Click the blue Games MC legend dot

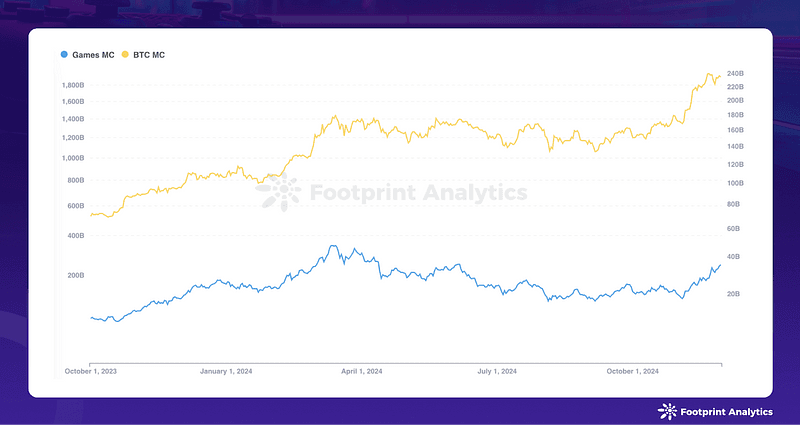click(64, 55)
